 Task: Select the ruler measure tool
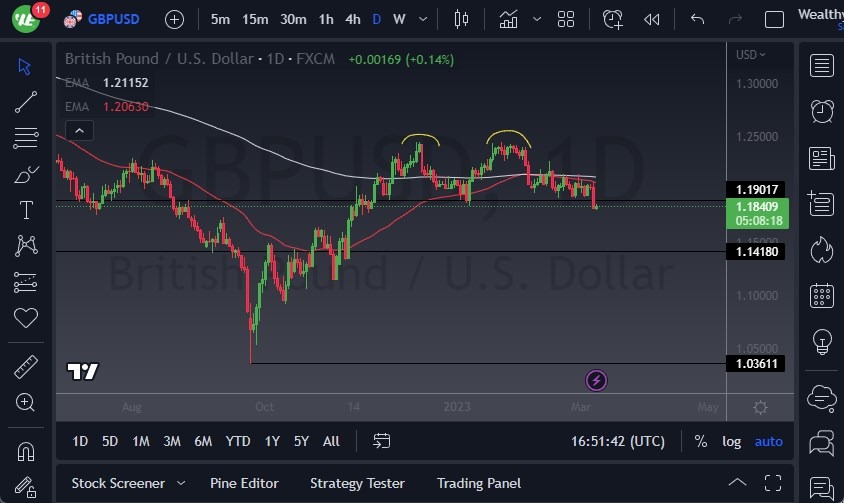click(27, 366)
